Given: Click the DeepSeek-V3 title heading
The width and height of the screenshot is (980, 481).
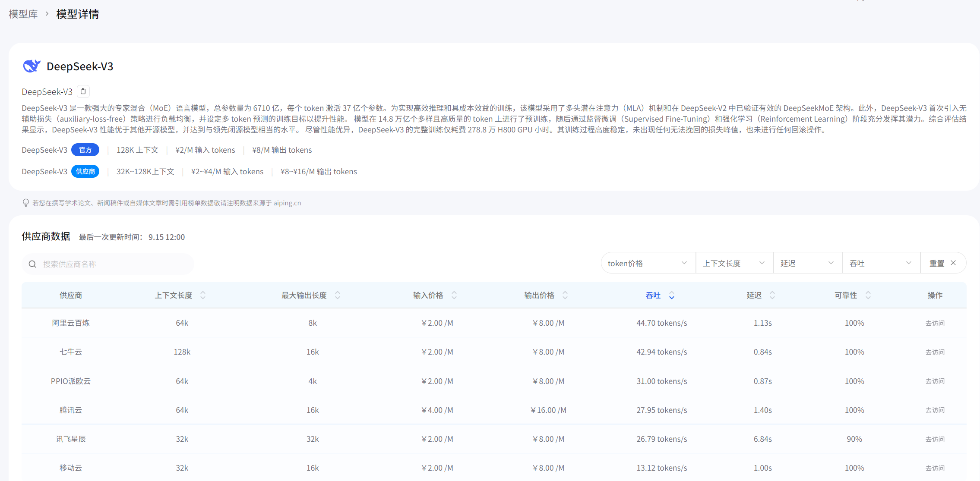Looking at the screenshot, I should (x=80, y=66).
